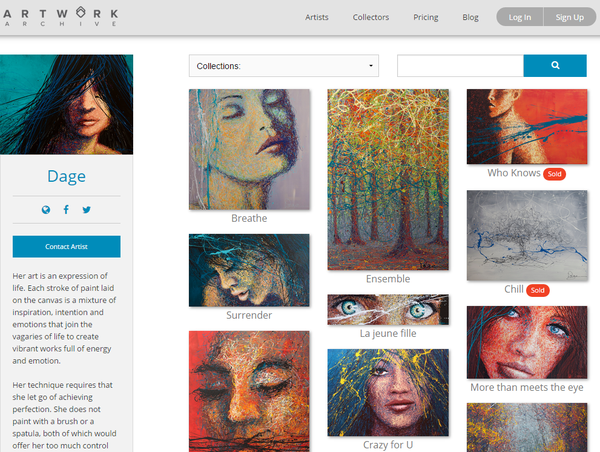
Task: Open the Crazy for U painting thumbnail
Action: [388, 392]
